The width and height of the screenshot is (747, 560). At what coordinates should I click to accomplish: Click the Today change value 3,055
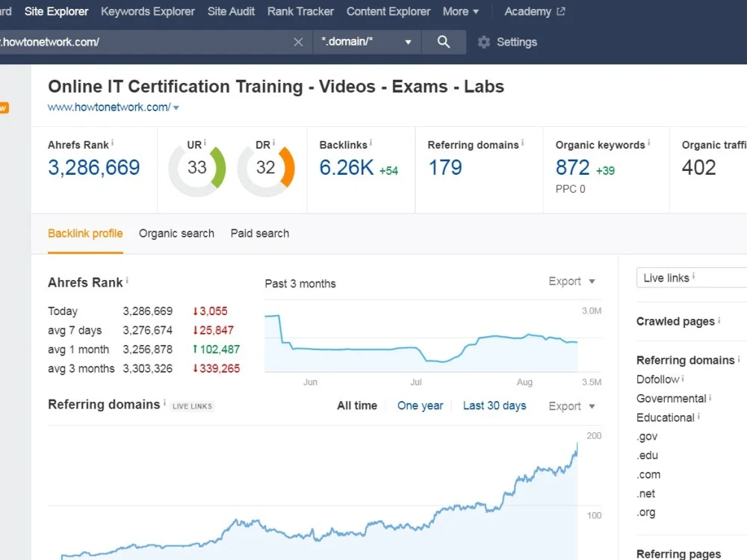coord(210,311)
